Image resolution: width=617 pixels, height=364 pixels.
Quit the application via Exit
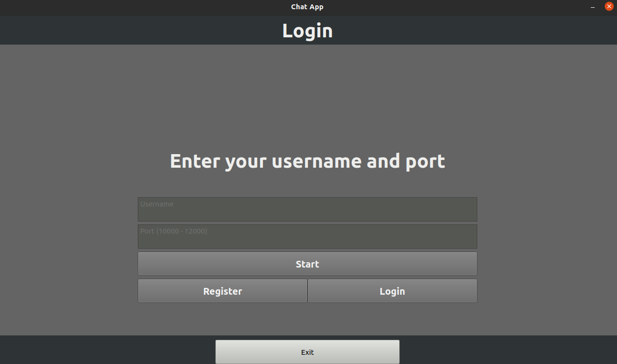point(307,352)
